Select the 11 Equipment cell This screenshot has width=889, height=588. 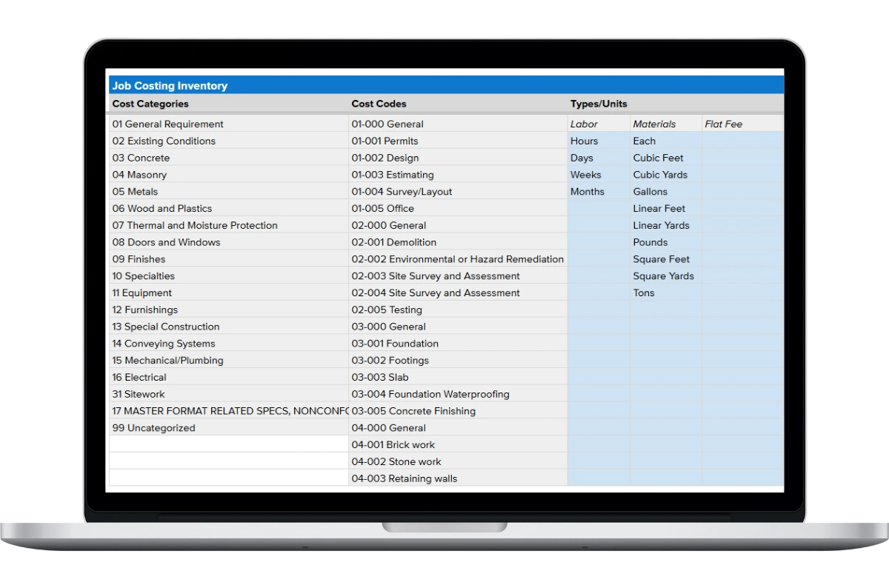[228, 293]
